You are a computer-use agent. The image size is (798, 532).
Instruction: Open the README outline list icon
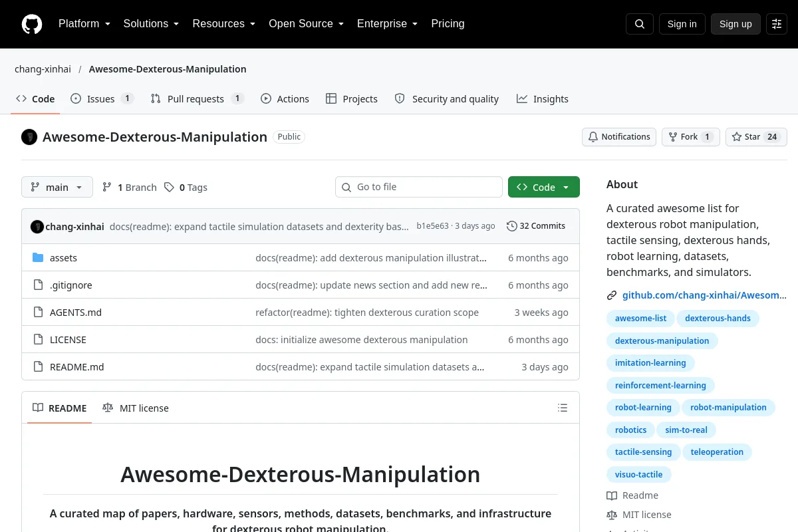click(x=563, y=408)
